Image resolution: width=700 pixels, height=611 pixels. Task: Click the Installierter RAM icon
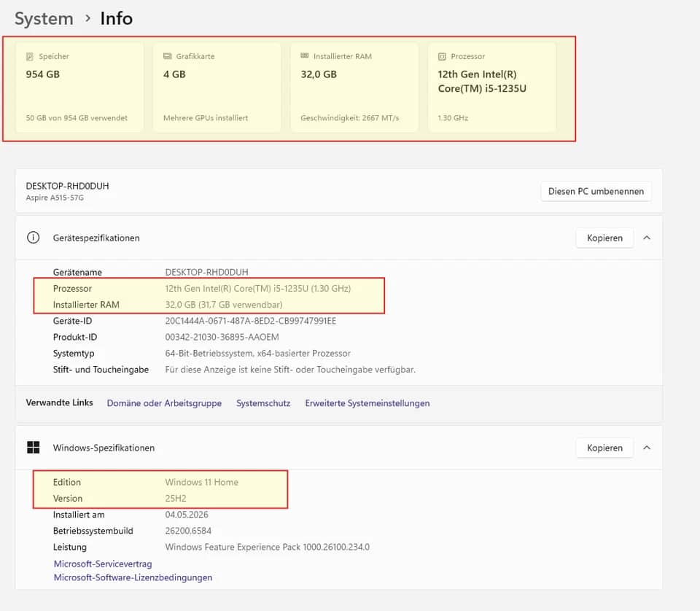click(x=305, y=56)
